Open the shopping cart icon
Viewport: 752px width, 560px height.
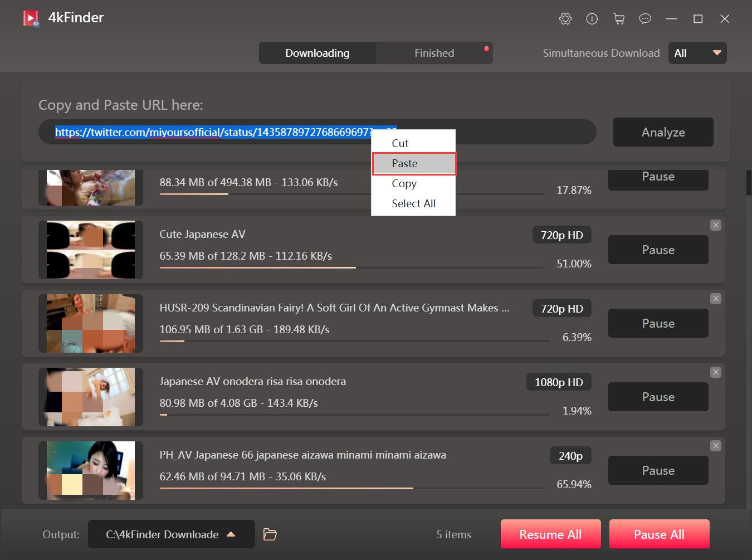point(618,19)
